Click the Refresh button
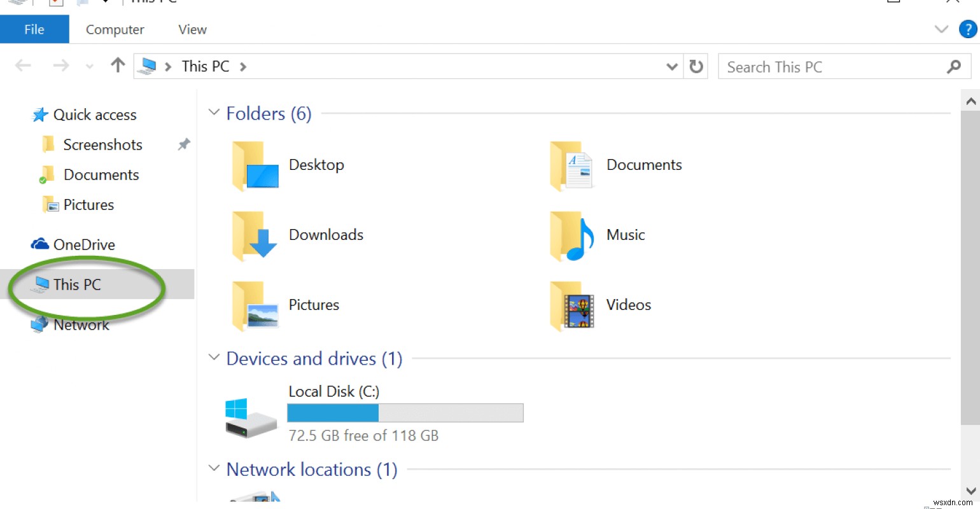Viewport: 980px width, 509px height. pos(696,66)
